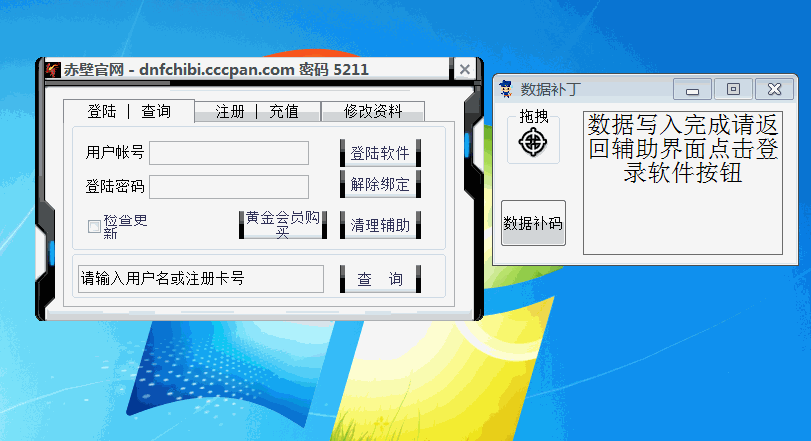The height and width of the screenshot is (441, 811).
Task: Click the 数据补码 button
Action: [533, 223]
